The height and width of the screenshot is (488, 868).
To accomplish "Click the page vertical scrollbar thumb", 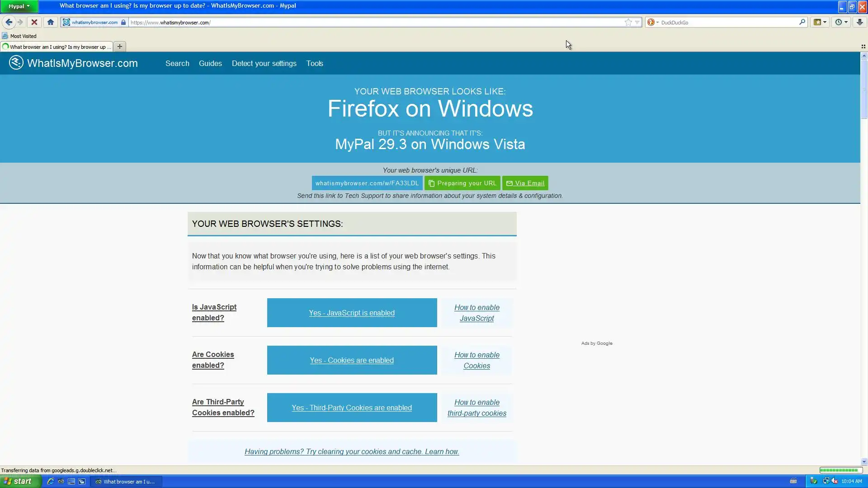I will pyautogui.click(x=864, y=89).
